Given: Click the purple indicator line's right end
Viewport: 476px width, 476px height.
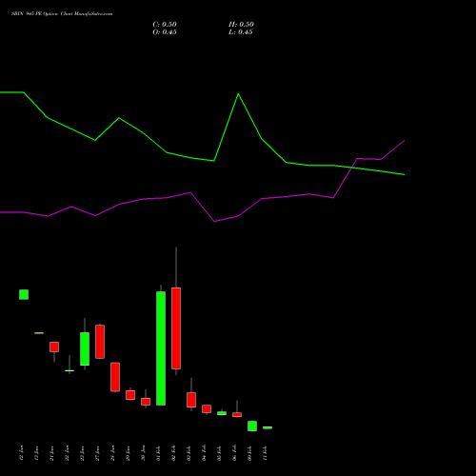Looking at the screenshot, I should point(404,141).
